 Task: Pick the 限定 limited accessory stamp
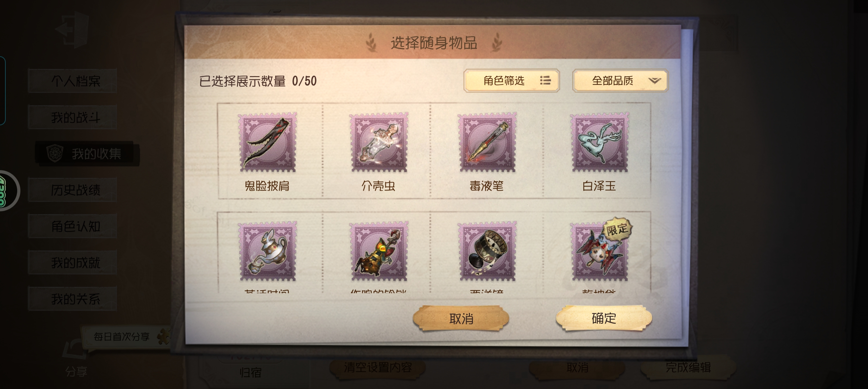(600, 251)
